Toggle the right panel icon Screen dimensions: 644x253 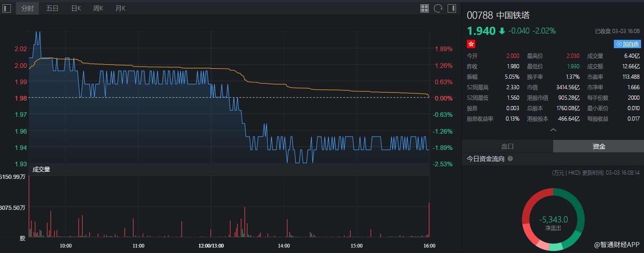click(451, 8)
